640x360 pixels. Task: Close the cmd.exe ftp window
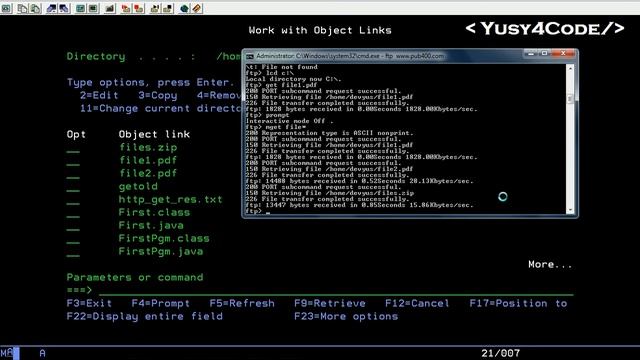tap(563, 53)
